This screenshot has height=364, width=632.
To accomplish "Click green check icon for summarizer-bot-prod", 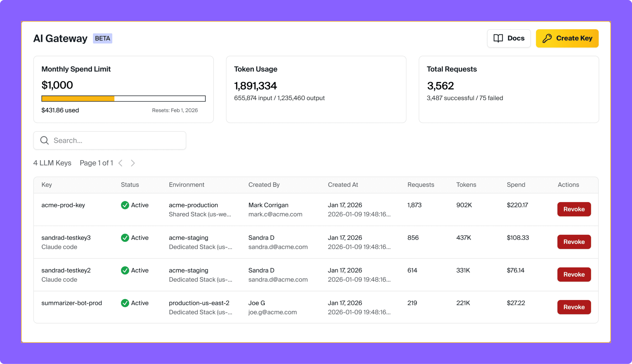I will pyautogui.click(x=125, y=303).
